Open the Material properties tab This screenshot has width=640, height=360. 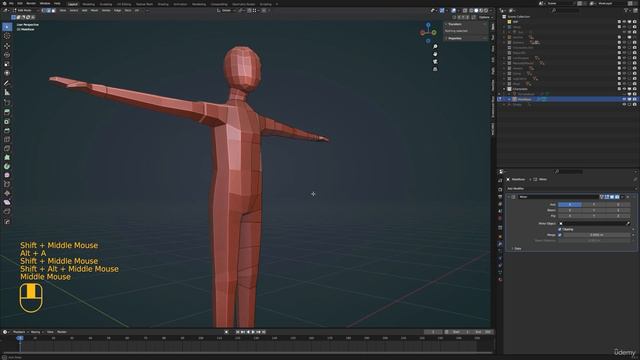(500, 280)
